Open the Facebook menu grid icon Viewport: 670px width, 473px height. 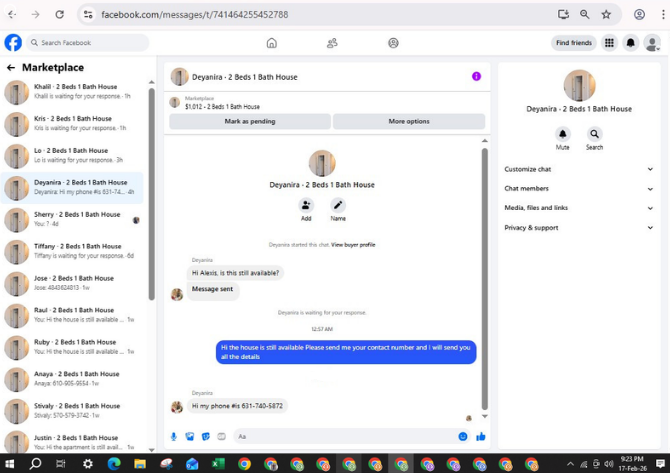(609, 43)
